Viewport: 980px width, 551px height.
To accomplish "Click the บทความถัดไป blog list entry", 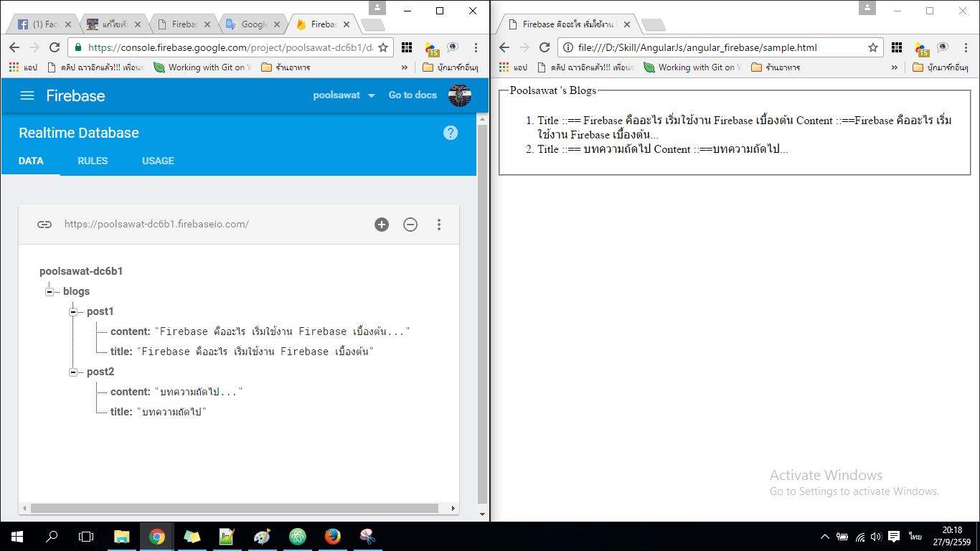I will pos(663,149).
